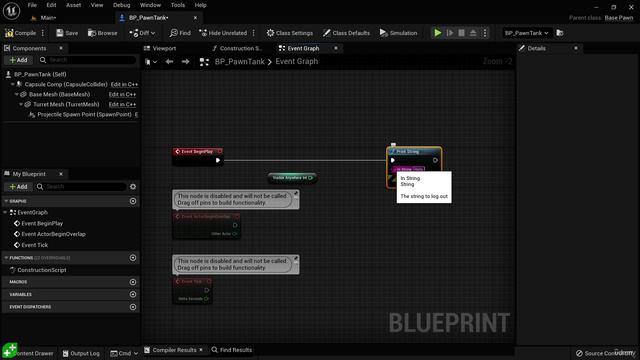Add new graph with plus icon
Viewport: 640px width, 360px height.
pyautogui.click(x=133, y=201)
